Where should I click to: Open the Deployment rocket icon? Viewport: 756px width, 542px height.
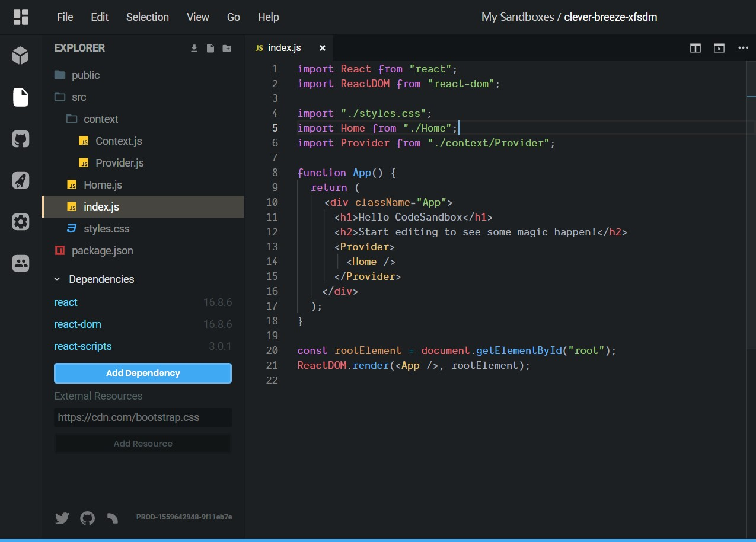tap(21, 180)
